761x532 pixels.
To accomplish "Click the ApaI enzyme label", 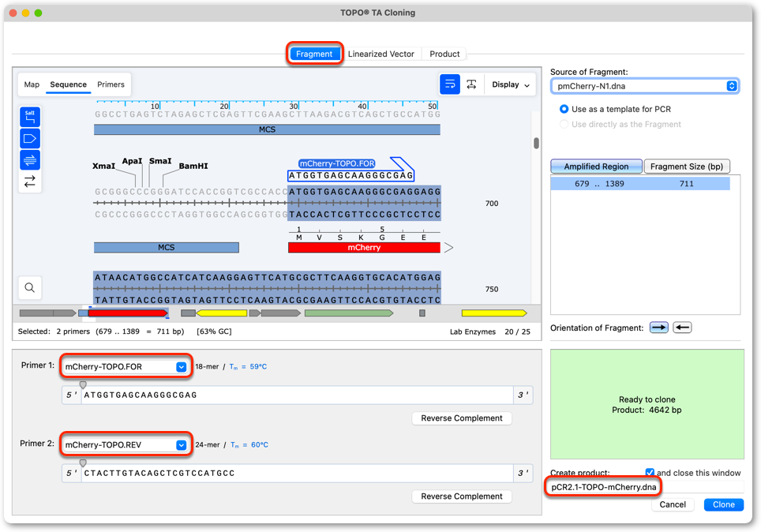I will 132,161.
